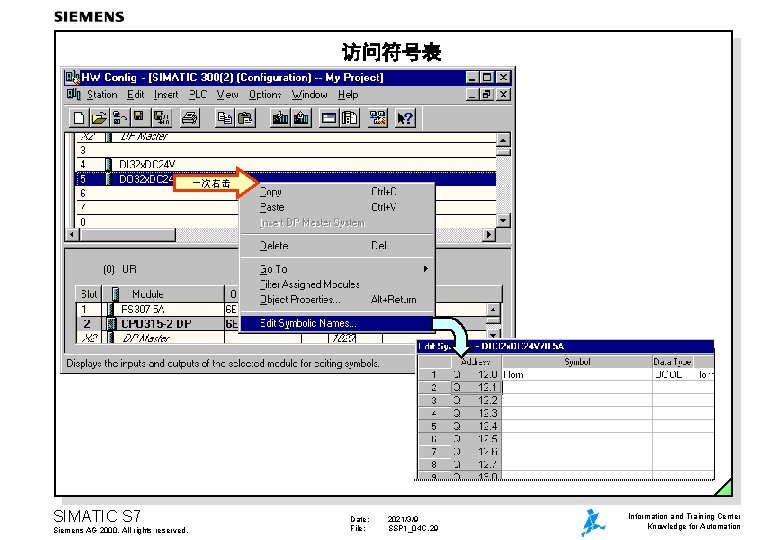Image resolution: width=780 pixels, height=540 pixels.
Task: Click the horizontal scrollbar left arrow
Action: click(73, 234)
